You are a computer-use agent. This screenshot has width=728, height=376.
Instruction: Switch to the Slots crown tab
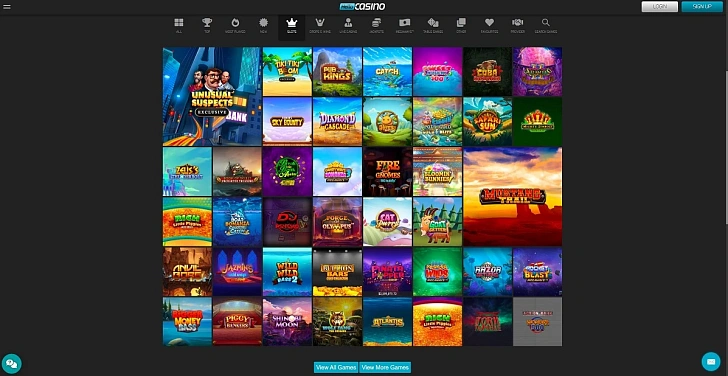pyautogui.click(x=292, y=27)
